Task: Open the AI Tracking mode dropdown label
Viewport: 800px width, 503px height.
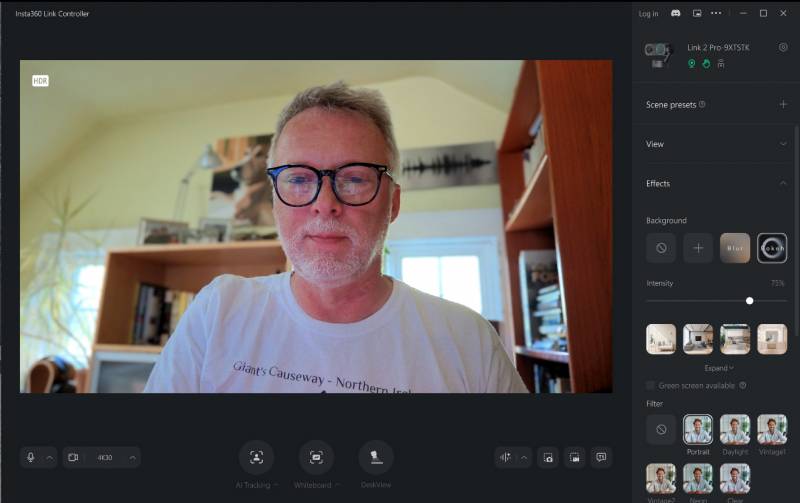Action: coord(257,485)
